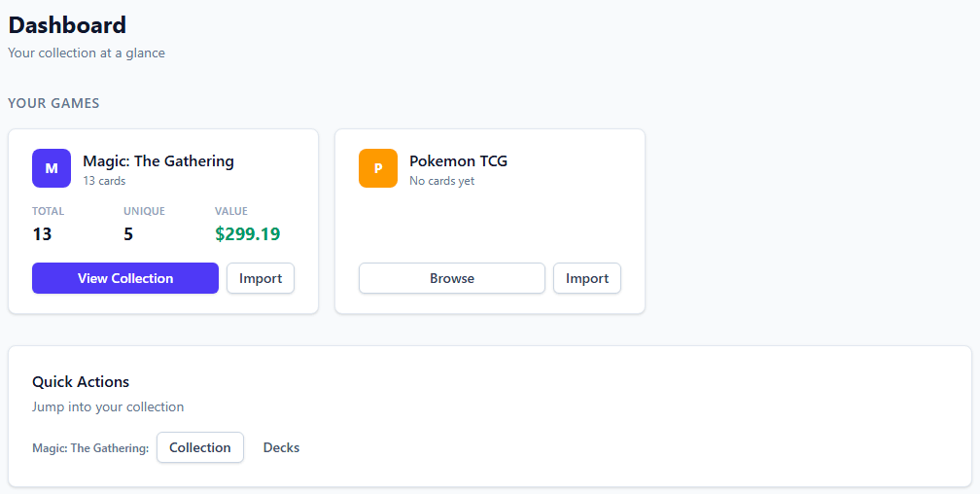This screenshot has width=980, height=494.
Task: Click the YOUR GAMES section label
Action: click(x=53, y=103)
